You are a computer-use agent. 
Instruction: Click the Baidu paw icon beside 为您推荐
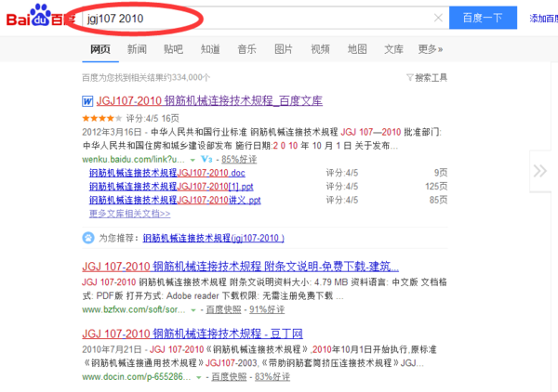click(88, 238)
